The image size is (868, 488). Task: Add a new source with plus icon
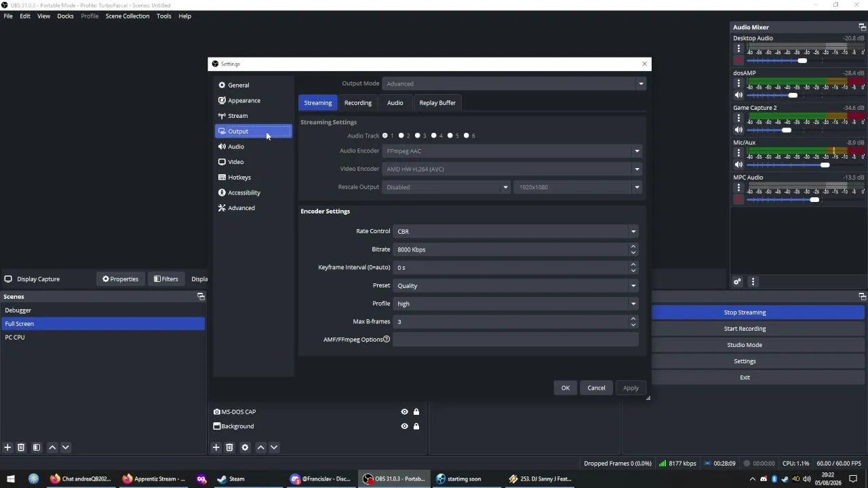[x=216, y=447]
